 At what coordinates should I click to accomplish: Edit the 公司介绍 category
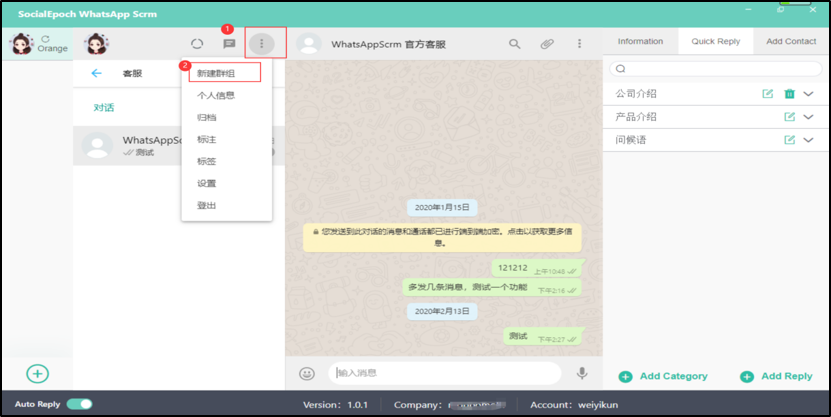tap(767, 94)
